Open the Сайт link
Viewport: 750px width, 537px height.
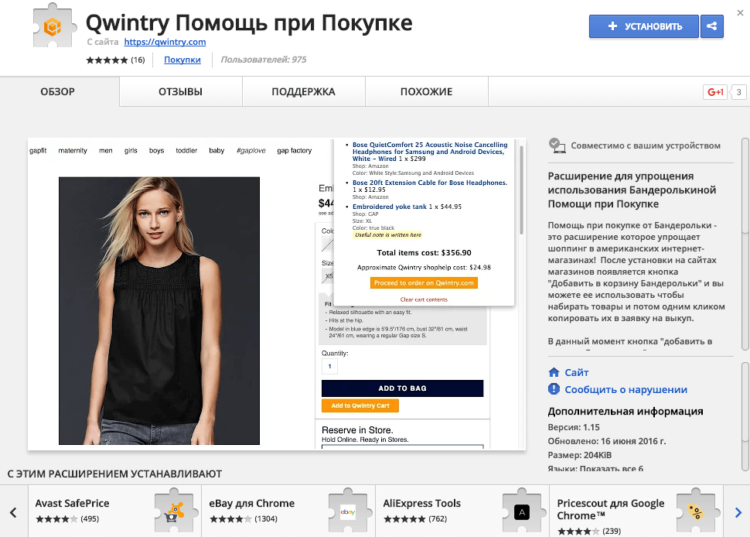pyautogui.click(x=576, y=373)
